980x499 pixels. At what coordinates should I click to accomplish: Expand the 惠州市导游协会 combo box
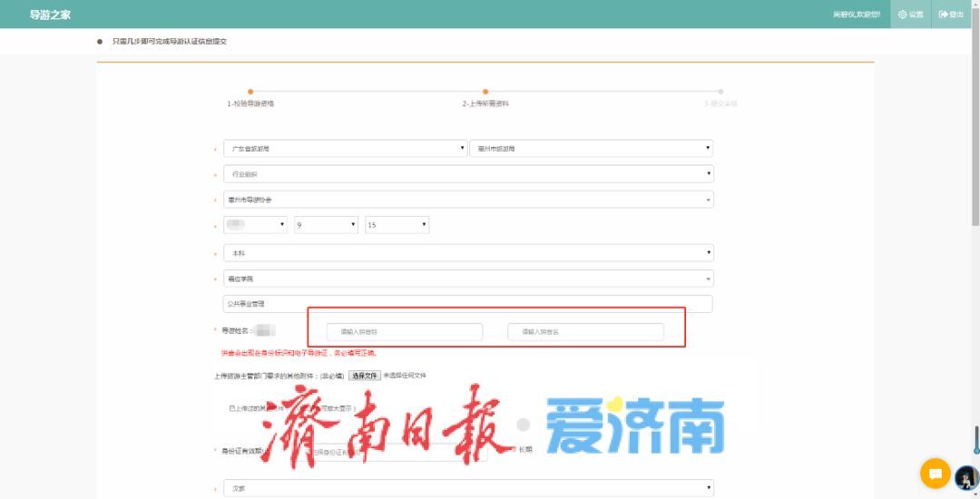coord(469,200)
